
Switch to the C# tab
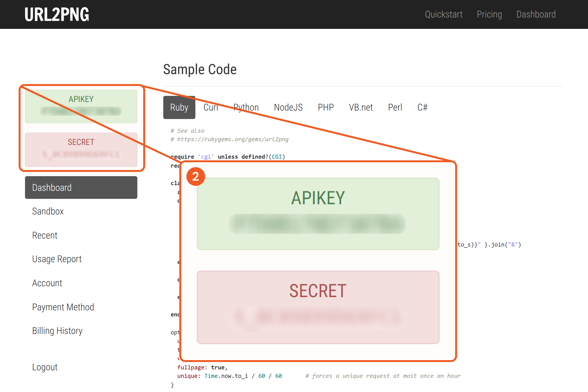point(422,107)
